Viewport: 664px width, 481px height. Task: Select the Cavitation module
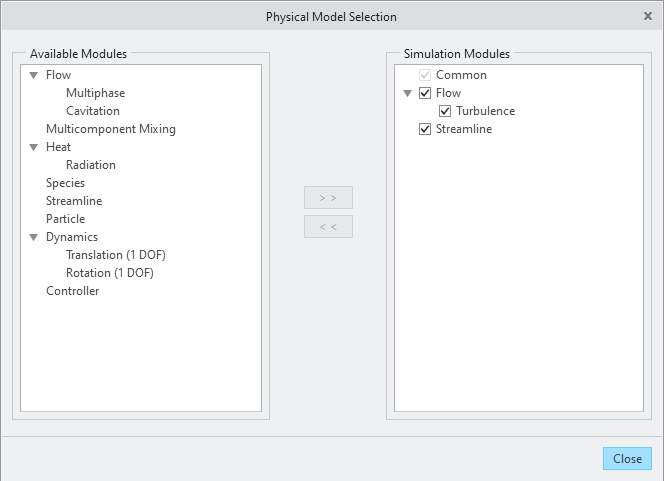[x=93, y=111]
